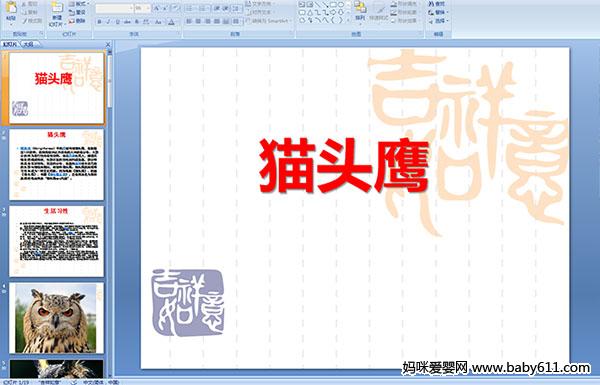Click the 删除 (Delete) slide button
Image resolution: width=600 pixels, height=385 pixels.
click(77, 21)
